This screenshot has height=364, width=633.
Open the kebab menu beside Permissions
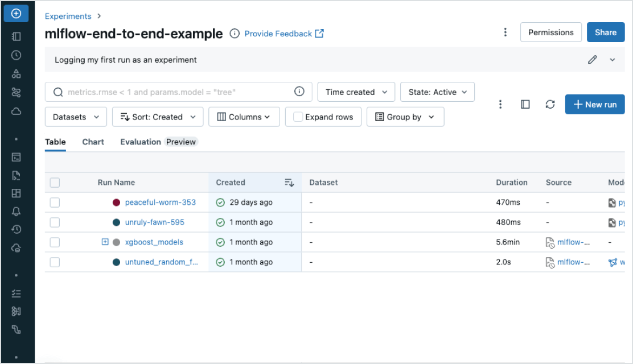(x=505, y=32)
